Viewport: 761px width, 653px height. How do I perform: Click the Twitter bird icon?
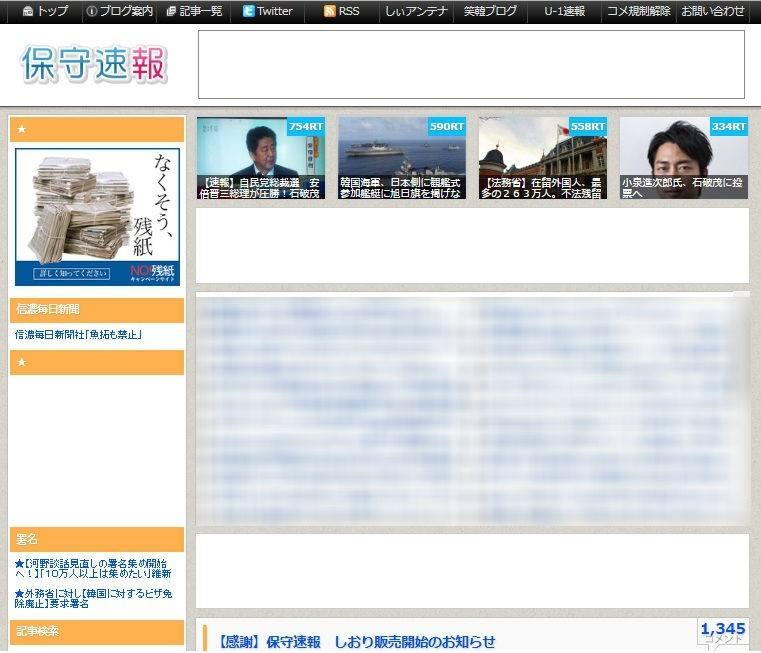pyautogui.click(x=248, y=11)
